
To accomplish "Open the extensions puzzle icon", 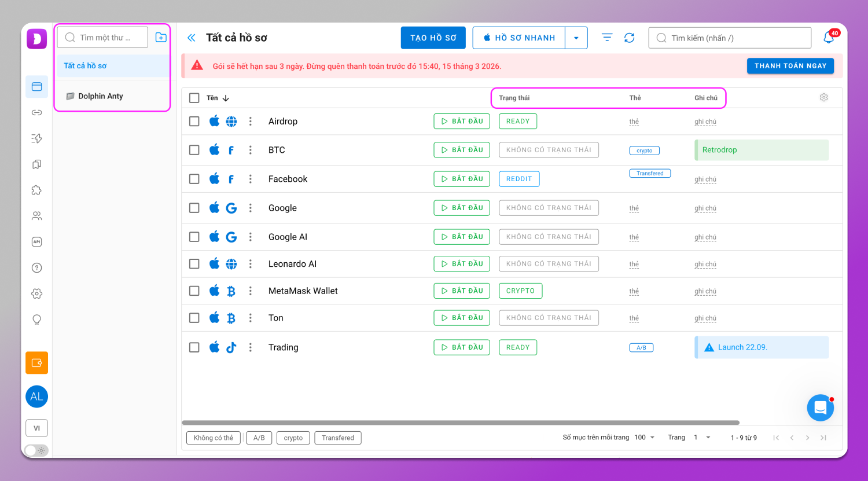I will click(36, 190).
